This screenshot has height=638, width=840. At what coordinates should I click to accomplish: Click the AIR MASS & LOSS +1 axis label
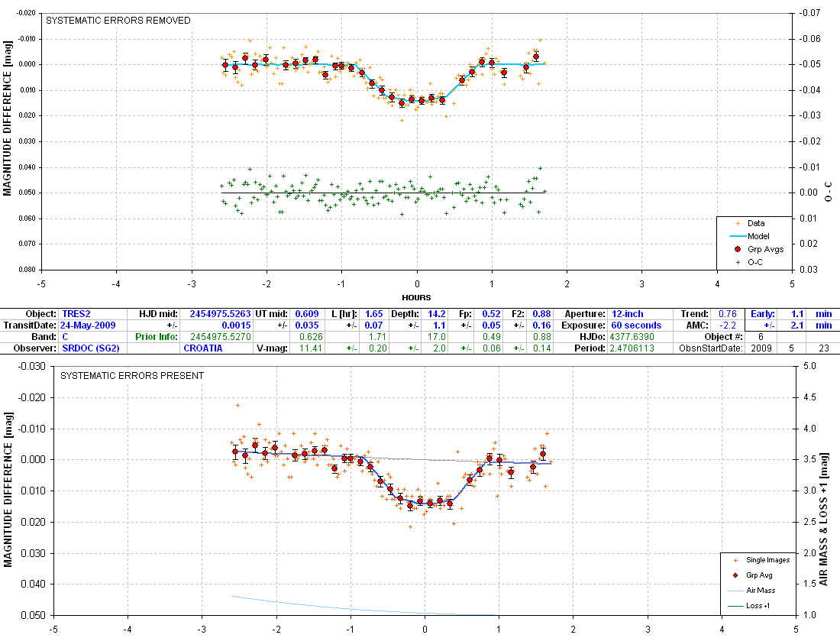pyautogui.click(x=823, y=520)
